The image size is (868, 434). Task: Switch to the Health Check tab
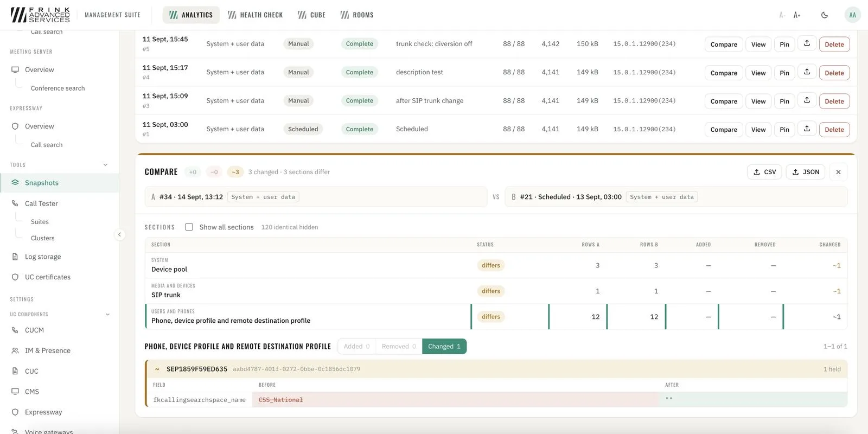[255, 15]
